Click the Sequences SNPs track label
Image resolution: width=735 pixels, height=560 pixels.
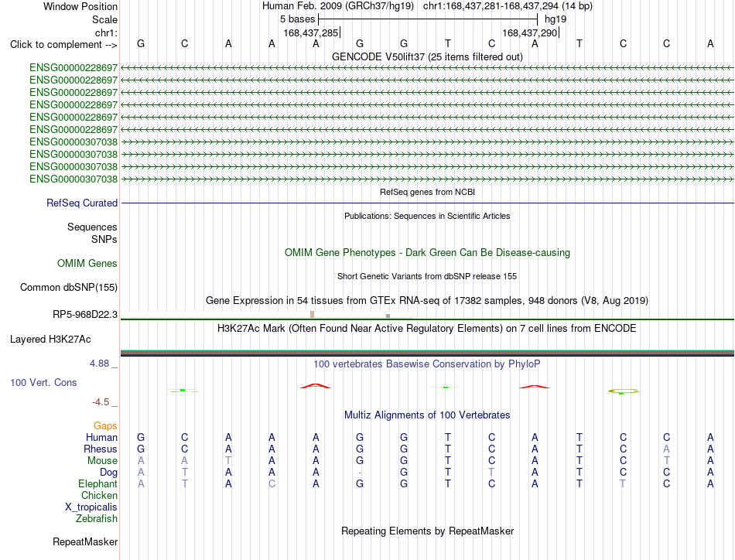(x=92, y=233)
